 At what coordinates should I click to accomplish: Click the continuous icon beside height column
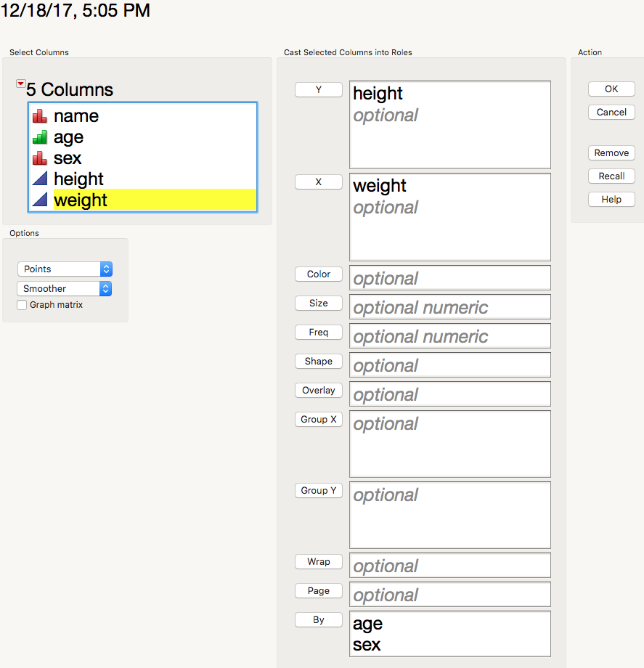pyautogui.click(x=40, y=179)
